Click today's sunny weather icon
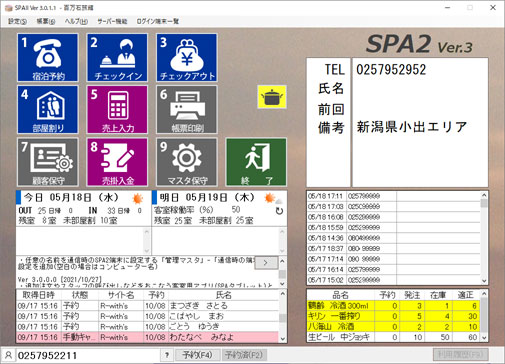This screenshot has width=505, height=364. 138,198
